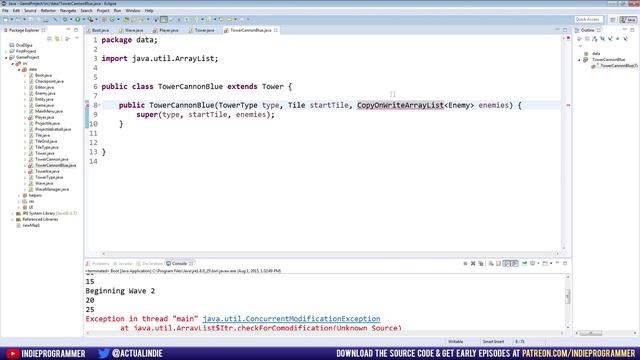
Task: Open the Run menu
Action: (x=118, y=11)
